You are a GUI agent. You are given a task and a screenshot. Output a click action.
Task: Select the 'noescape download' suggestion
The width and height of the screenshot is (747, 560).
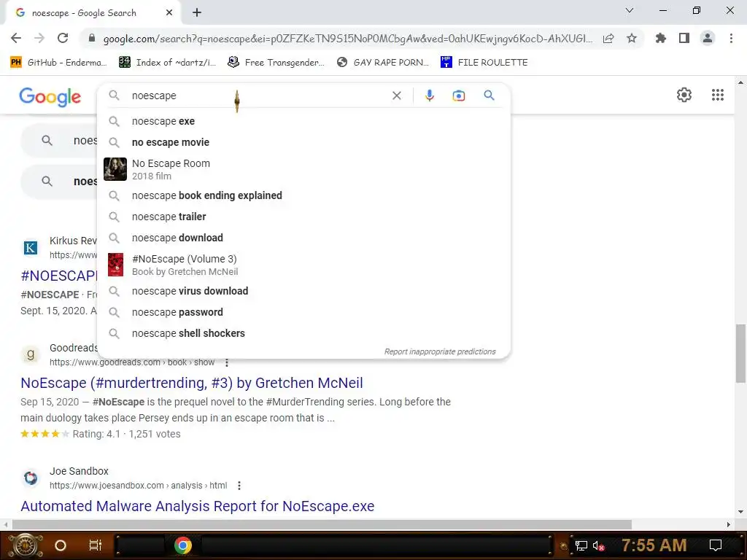pyautogui.click(x=303, y=238)
